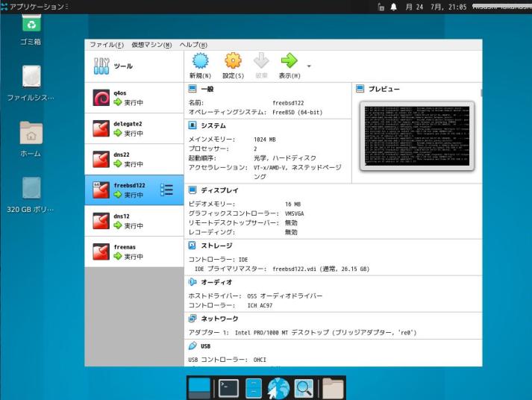
Task: Click the Show Desktop dock icon
Action: [x=199, y=388]
